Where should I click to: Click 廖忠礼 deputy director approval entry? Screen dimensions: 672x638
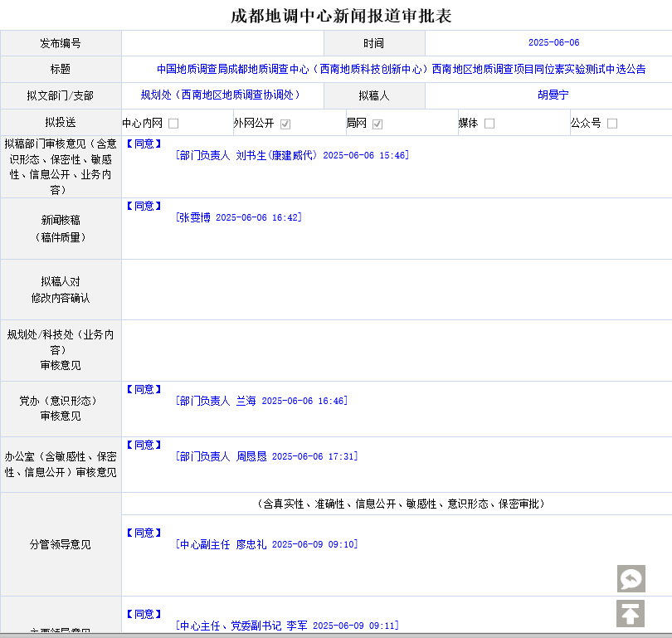[266, 544]
